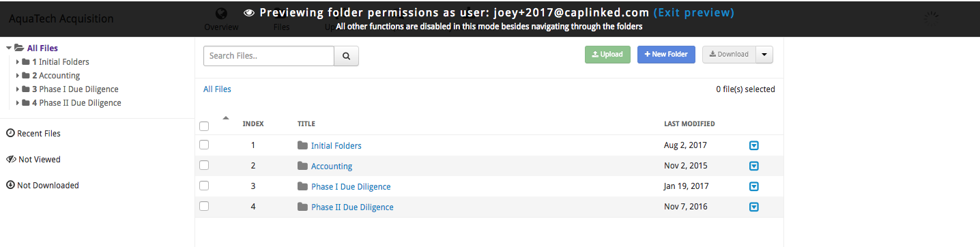This screenshot has height=247, width=980.
Task: Click the search magnifier icon button
Action: [346, 56]
